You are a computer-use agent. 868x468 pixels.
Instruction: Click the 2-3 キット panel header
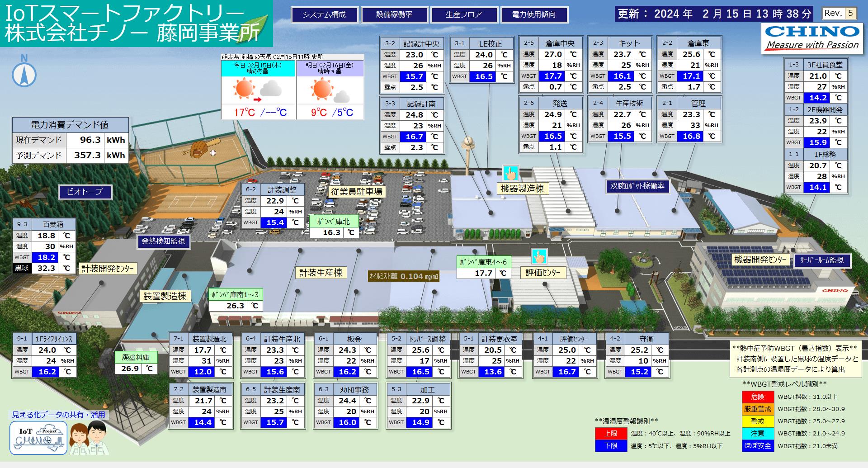point(619,43)
